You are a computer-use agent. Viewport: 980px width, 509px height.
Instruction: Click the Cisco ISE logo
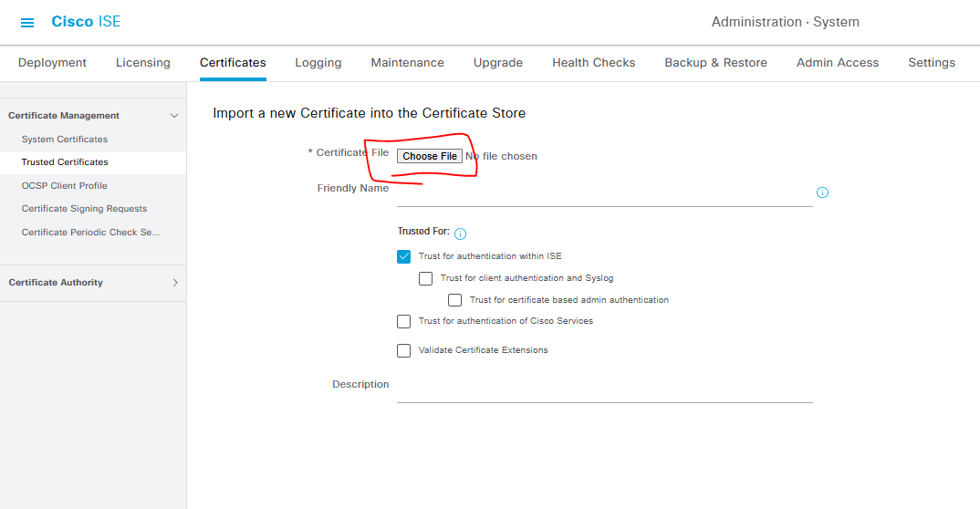(86, 21)
